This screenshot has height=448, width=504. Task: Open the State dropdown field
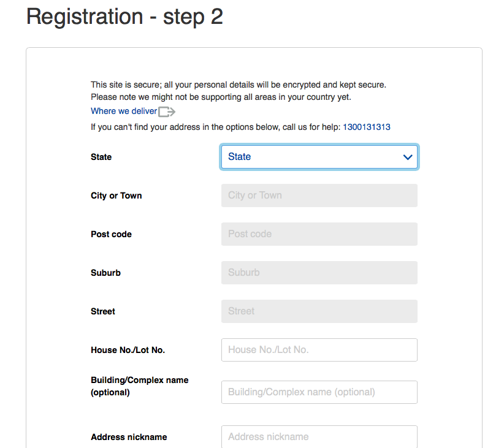pos(319,157)
